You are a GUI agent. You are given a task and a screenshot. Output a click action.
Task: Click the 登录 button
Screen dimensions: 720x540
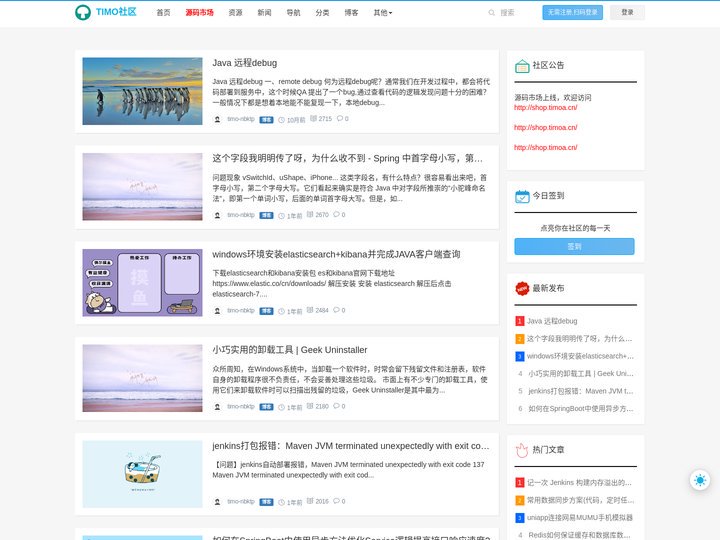[627, 12]
